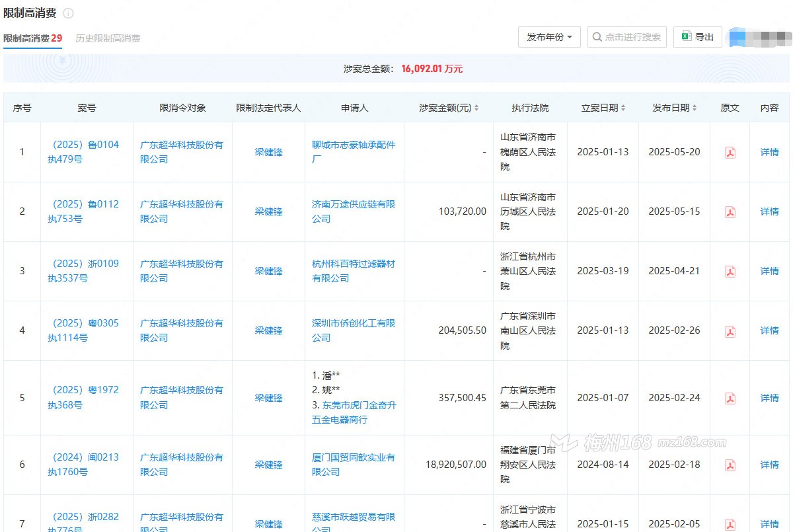Viewport: 793px width, 532px height.
Task: Sort by 涉案金额(元) column arrows
Action: 476,108
